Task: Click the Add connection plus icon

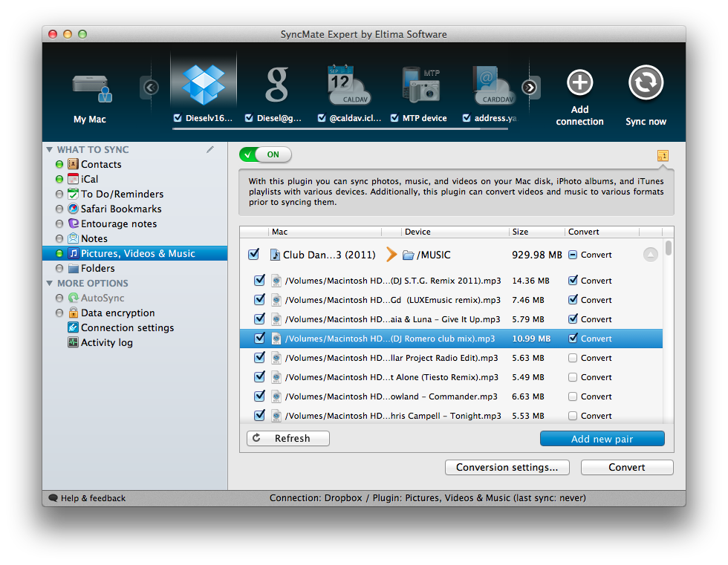Action: click(580, 82)
